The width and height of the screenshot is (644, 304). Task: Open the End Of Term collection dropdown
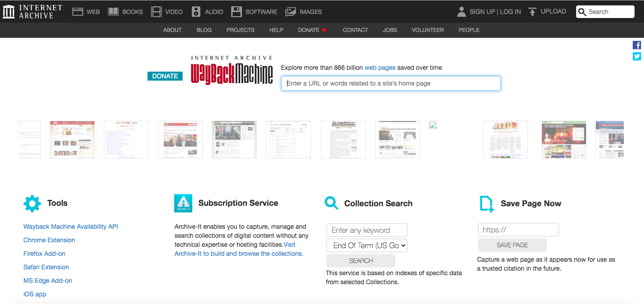tap(367, 245)
